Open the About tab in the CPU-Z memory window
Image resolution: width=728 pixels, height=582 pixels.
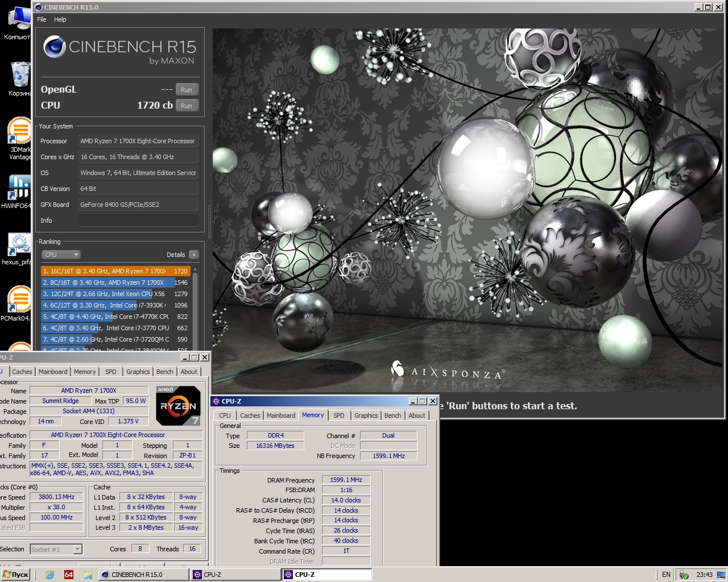(x=417, y=415)
